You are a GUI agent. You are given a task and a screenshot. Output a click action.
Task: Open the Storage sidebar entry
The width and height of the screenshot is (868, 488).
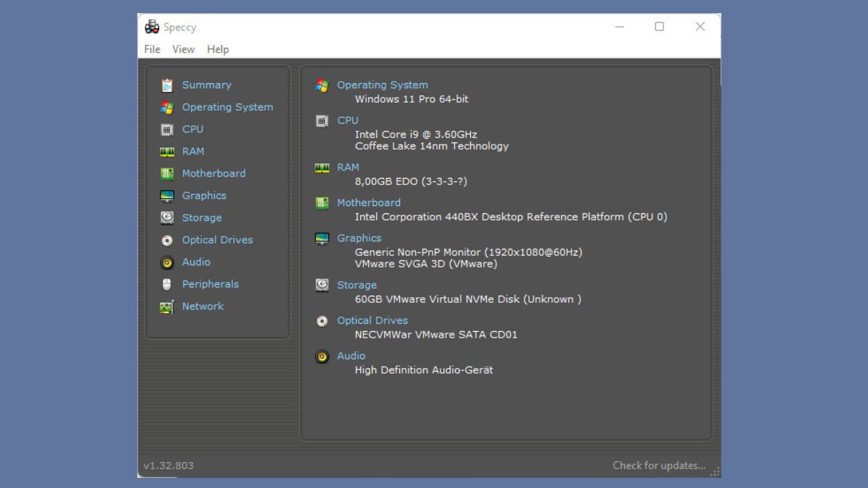(202, 218)
